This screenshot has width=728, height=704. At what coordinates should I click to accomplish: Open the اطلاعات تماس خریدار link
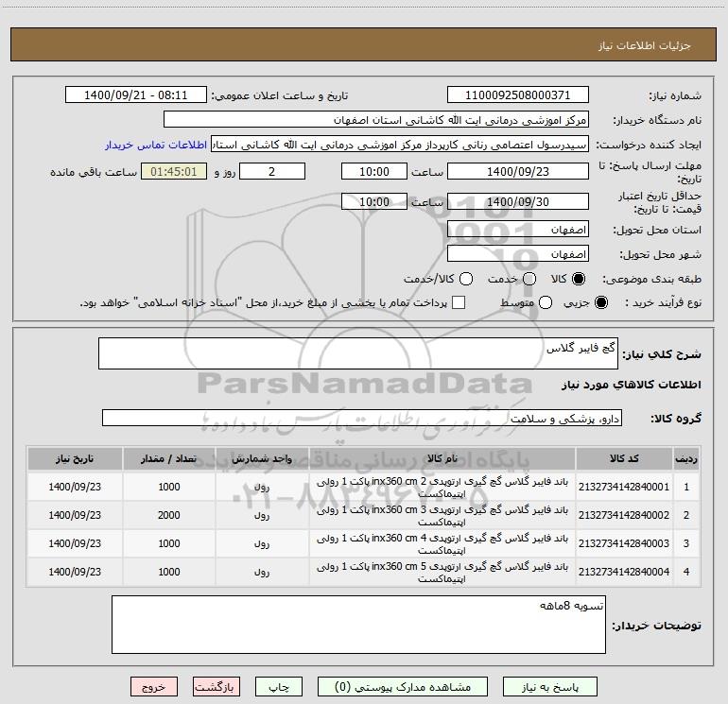point(156,145)
